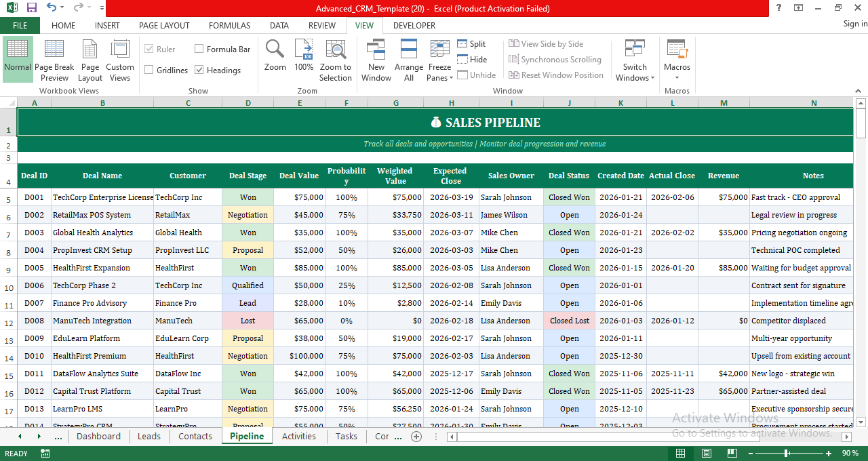The height and width of the screenshot is (461, 868).
Task: Open Switch Windows dropdown
Action: click(635, 60)
